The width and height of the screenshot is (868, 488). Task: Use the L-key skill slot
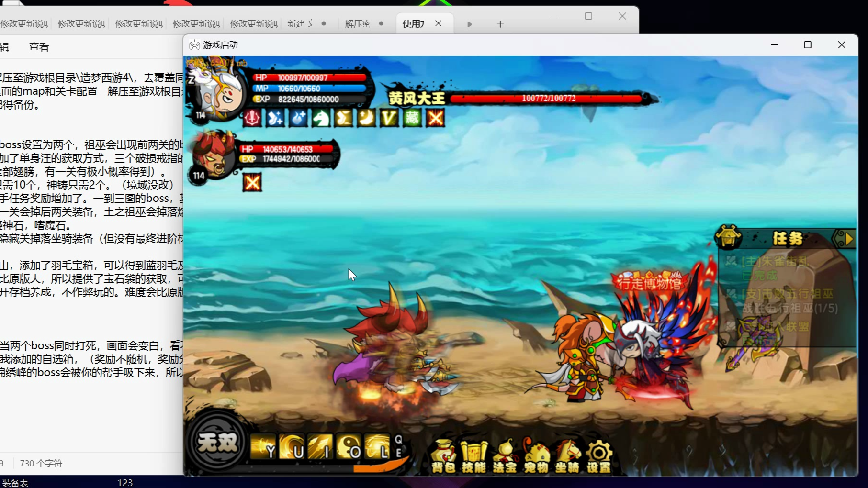[378, 447]
